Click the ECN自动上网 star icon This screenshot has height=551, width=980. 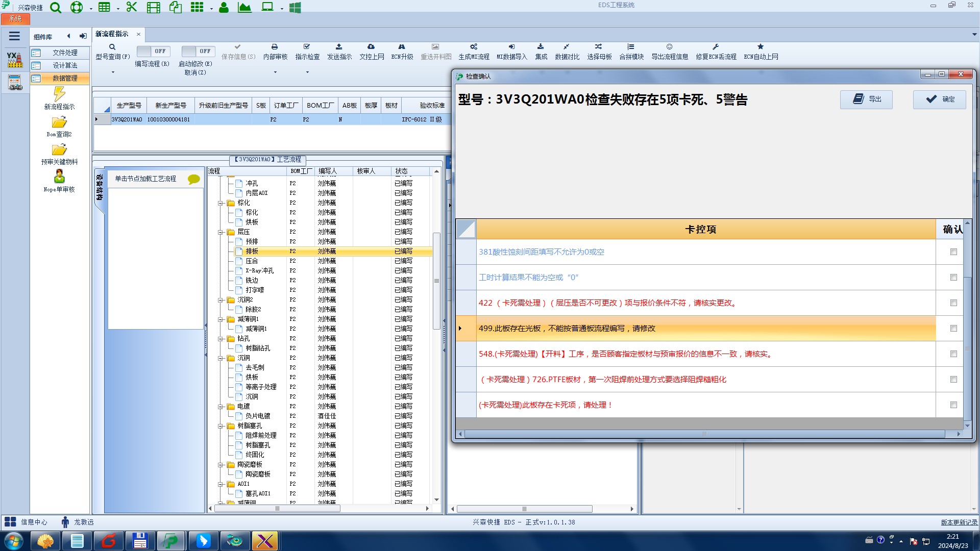pos(761,47)
